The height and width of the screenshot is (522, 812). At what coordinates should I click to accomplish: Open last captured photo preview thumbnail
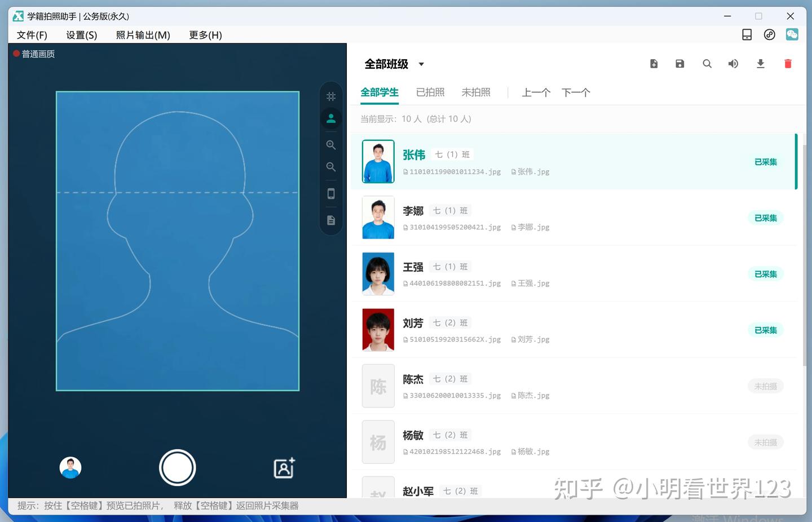click(x=70, y=467)
